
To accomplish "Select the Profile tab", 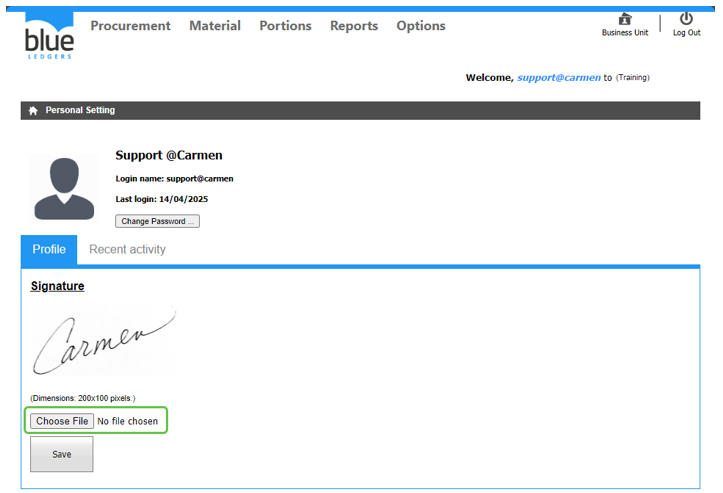I will tap(49, 250).
